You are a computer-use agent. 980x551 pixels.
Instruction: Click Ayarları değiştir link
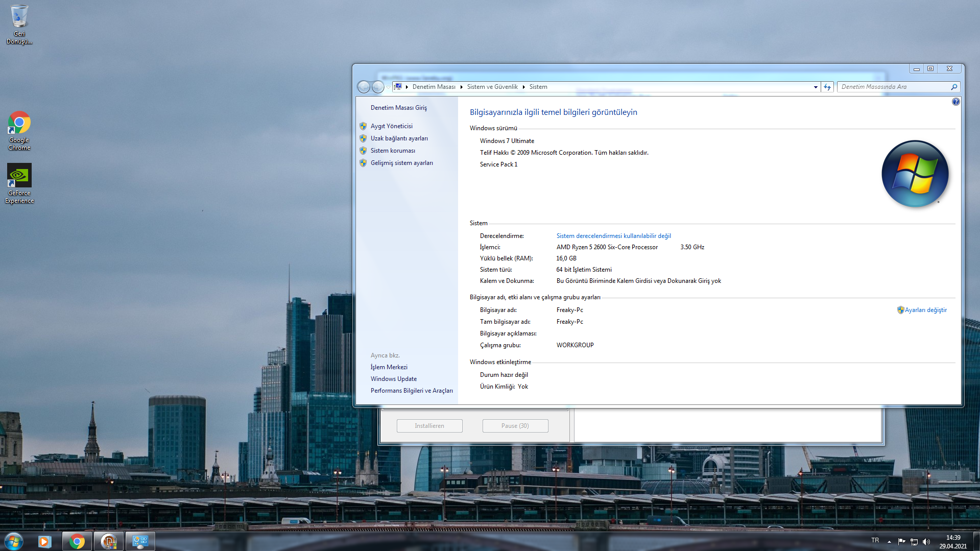[925, 310]
